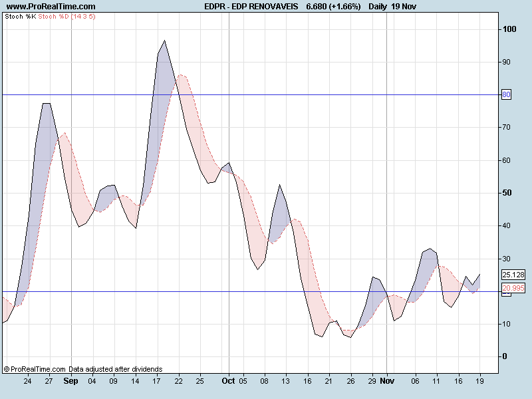532x399 pixels.
Task: Click the 19 date label
Action: [479, 381]
